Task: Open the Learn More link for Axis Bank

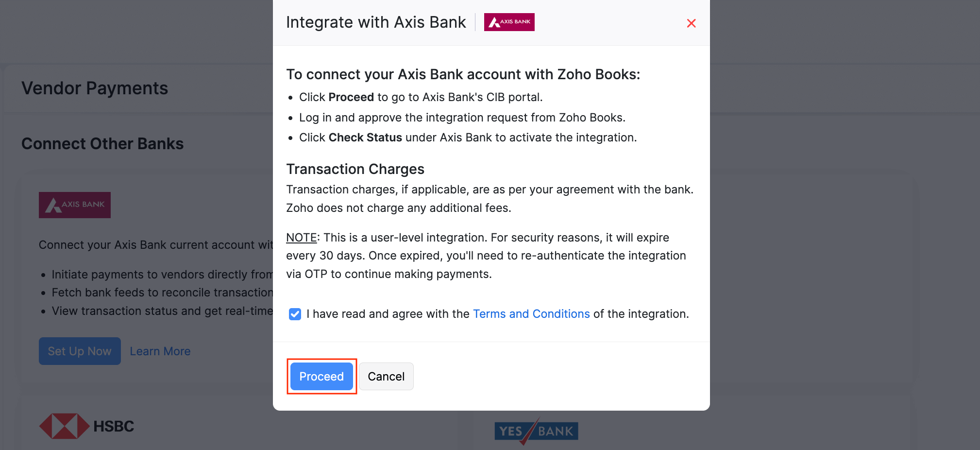Action: (x=160, y=351)
